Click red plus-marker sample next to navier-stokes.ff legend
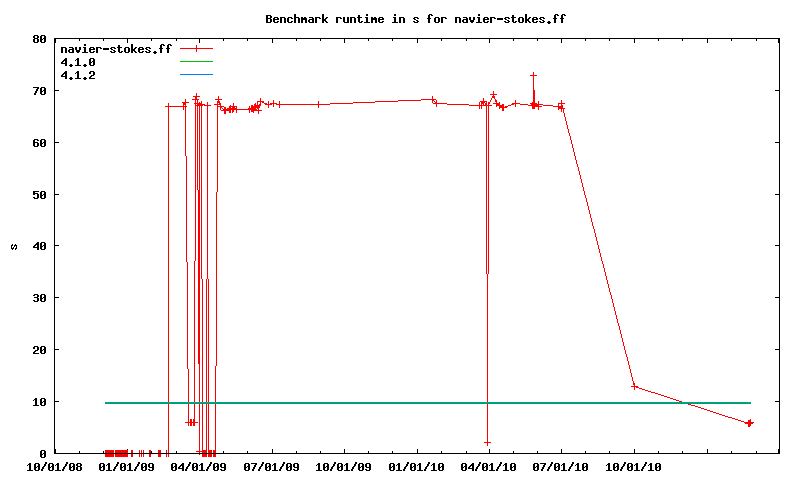 tap(197, 49)
